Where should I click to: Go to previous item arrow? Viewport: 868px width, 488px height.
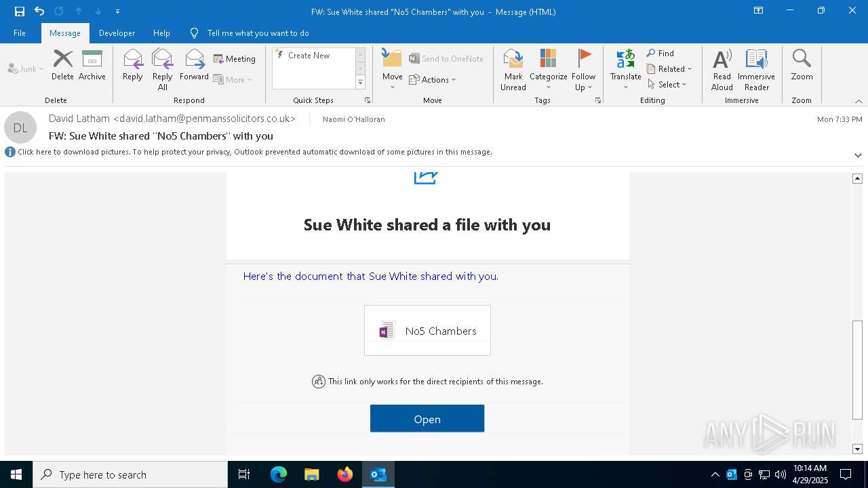(x=79, y=12)
